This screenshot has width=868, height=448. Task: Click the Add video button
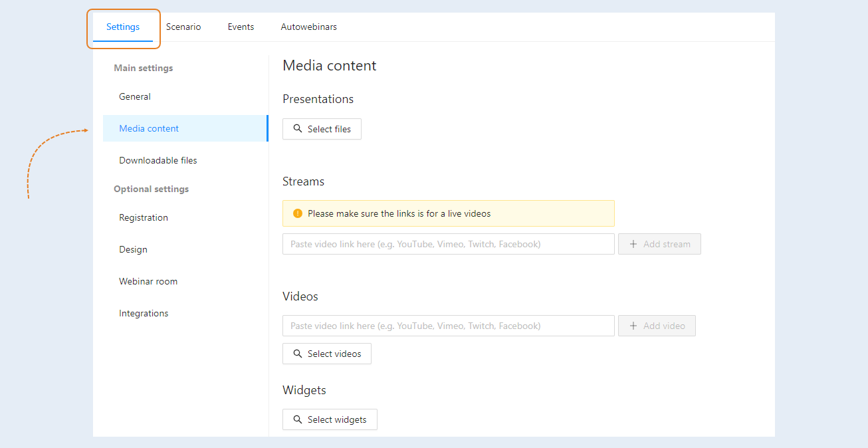(657, 326)
